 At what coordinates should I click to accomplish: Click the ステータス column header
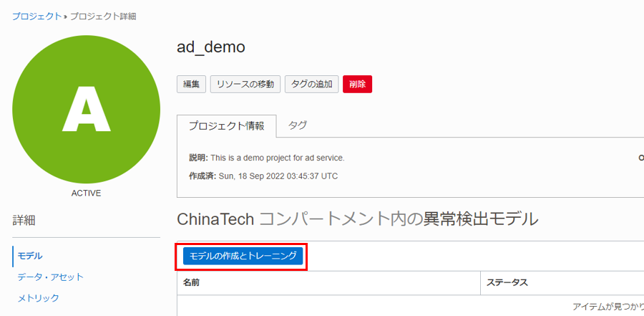click(x=507, y=282)
